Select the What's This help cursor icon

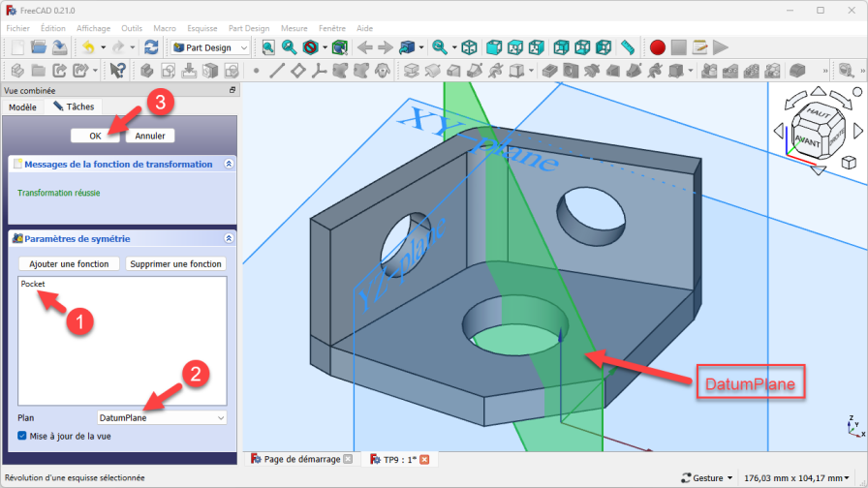pyautogui.click(x=117, y=71)
